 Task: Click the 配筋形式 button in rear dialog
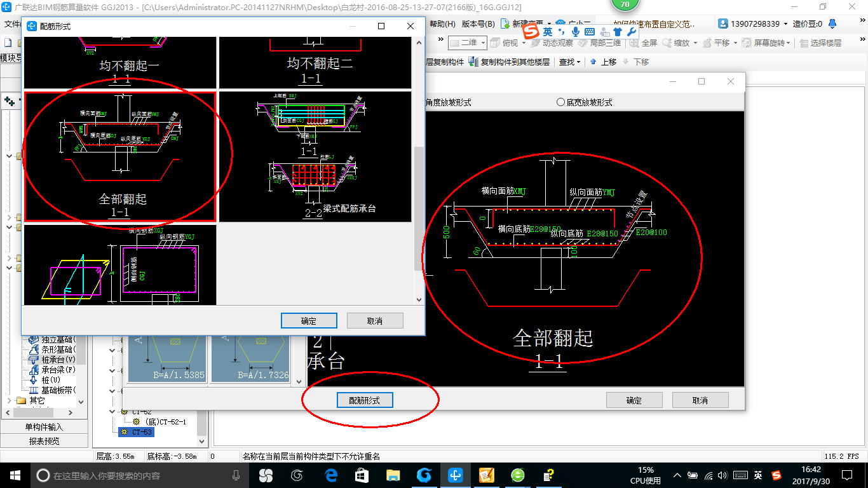[365, 400]
